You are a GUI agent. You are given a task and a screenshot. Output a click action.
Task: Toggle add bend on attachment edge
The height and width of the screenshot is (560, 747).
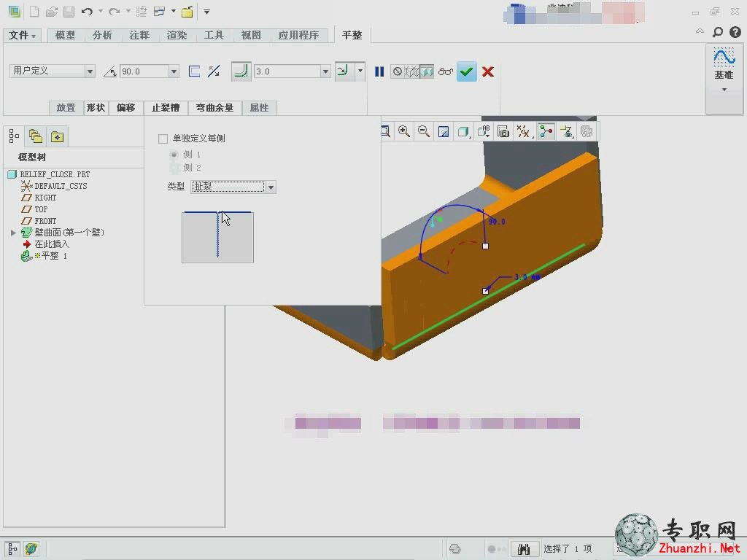(241, 71)
